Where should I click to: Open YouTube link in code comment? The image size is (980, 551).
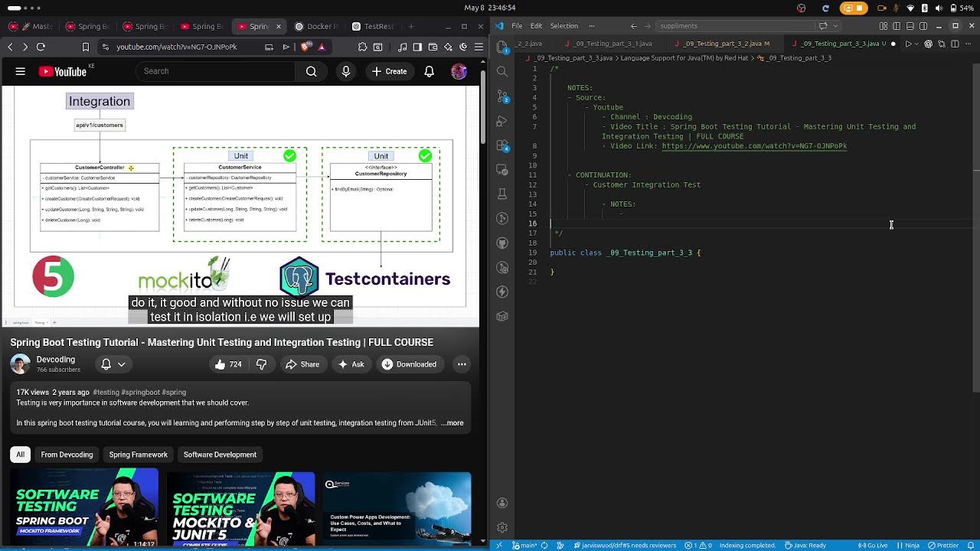(754, 146)
